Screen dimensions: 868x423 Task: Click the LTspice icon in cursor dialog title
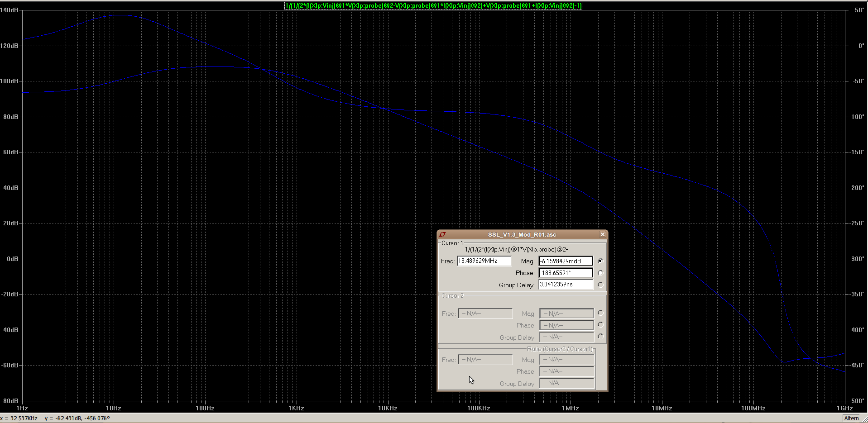[x=443, y=234]
